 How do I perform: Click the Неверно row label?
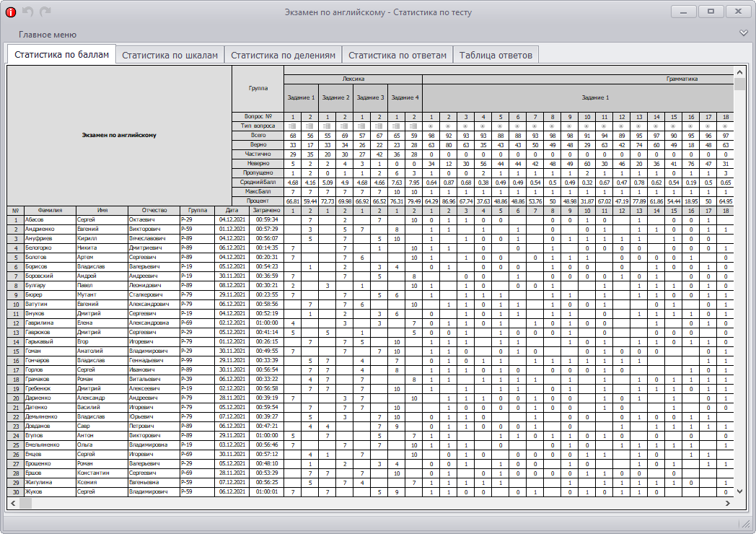point(258,164)
